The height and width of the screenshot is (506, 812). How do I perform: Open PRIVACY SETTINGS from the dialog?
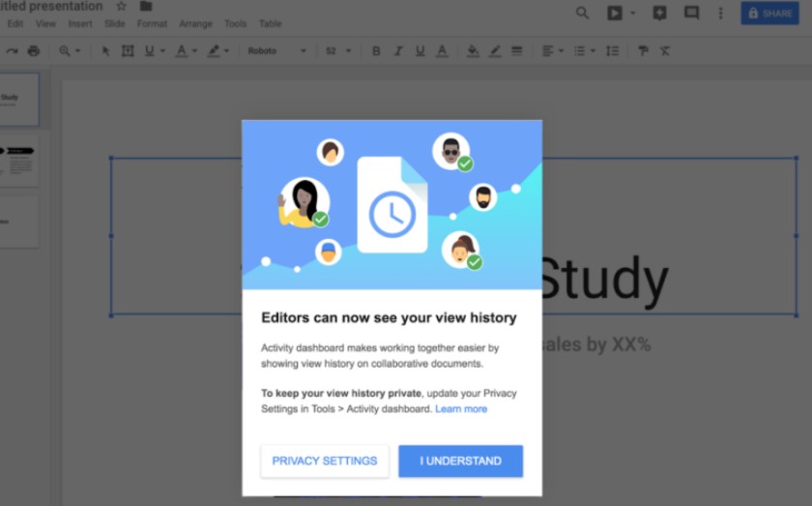click(x=325, y=461)
